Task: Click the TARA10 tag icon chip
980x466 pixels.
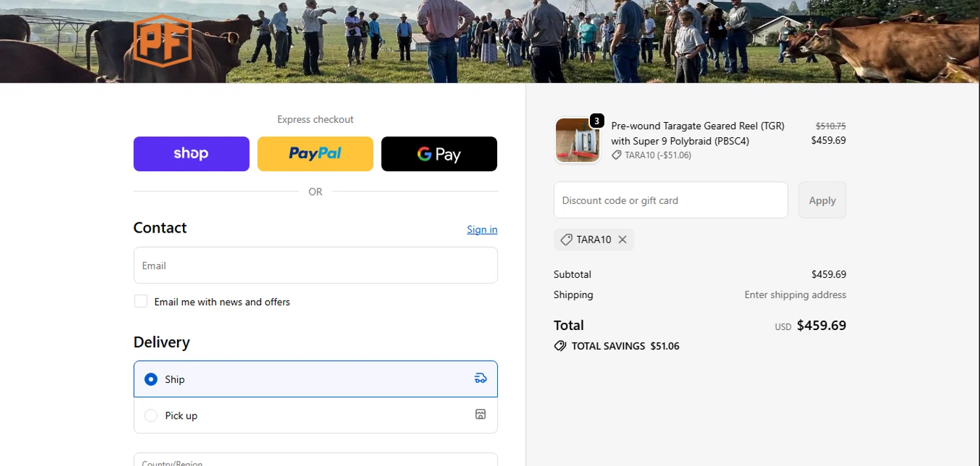Action: [x=566, y=240]
